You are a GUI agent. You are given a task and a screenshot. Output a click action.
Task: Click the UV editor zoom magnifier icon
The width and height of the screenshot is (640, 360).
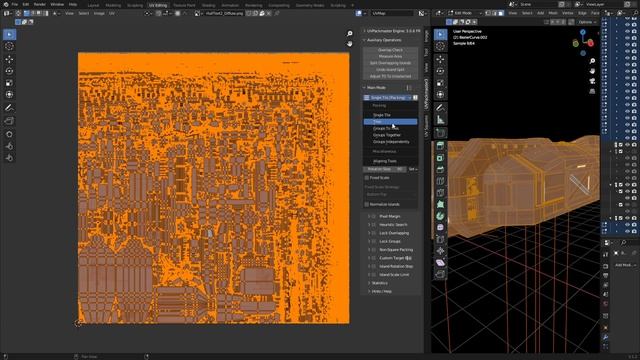pyautogui.click(x=350, y=33)
